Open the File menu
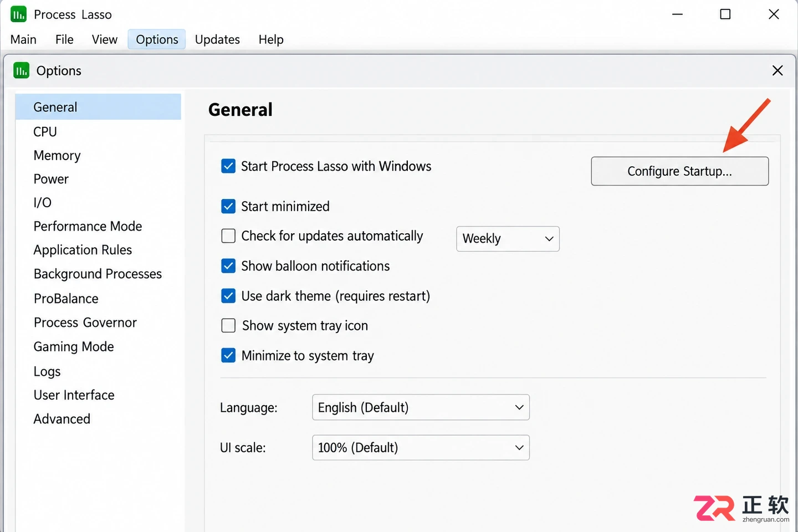This screenshot has height=532, width=798. (x=64, y=39)
